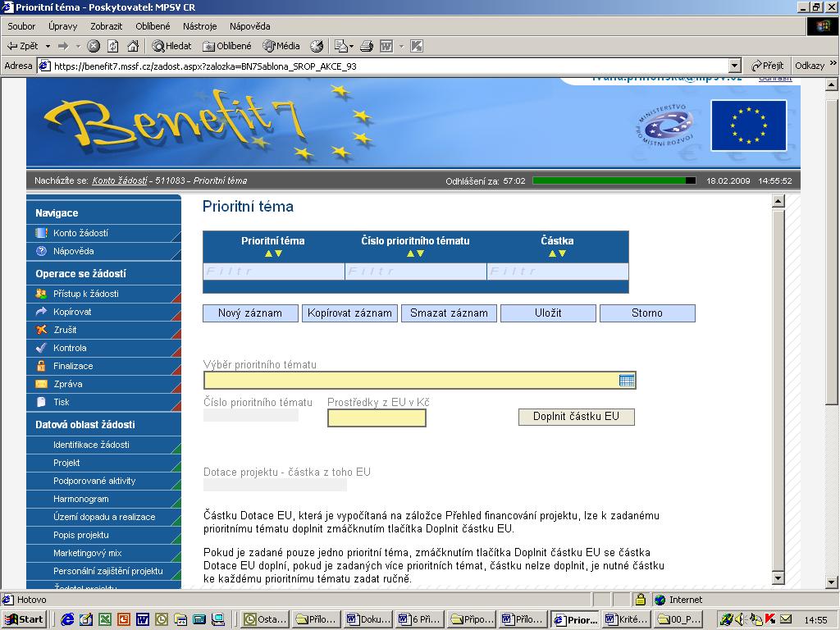The width and height of the screenshot is (840, 630).
Task: Switch to Doku... Word taskbar button
Action: point(368,619)
